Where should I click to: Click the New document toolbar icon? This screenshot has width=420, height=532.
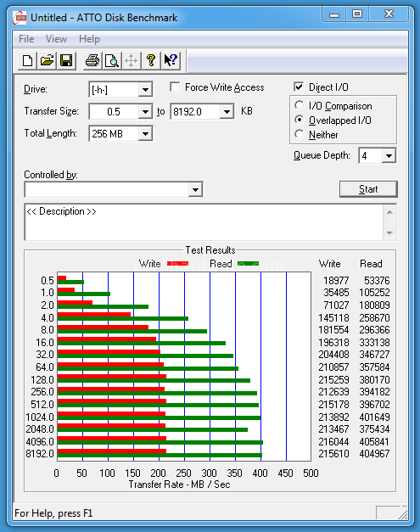tap(27, 61)
